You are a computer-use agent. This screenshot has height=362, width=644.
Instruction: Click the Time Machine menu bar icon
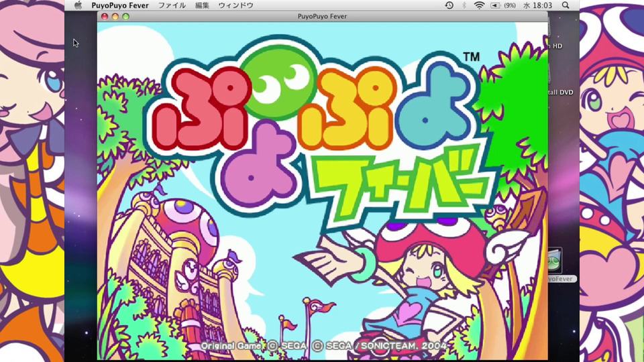pos(449,5)
